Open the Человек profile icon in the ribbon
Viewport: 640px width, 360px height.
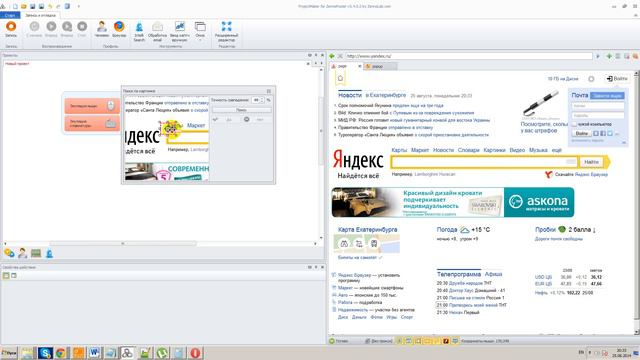point(102,29)
